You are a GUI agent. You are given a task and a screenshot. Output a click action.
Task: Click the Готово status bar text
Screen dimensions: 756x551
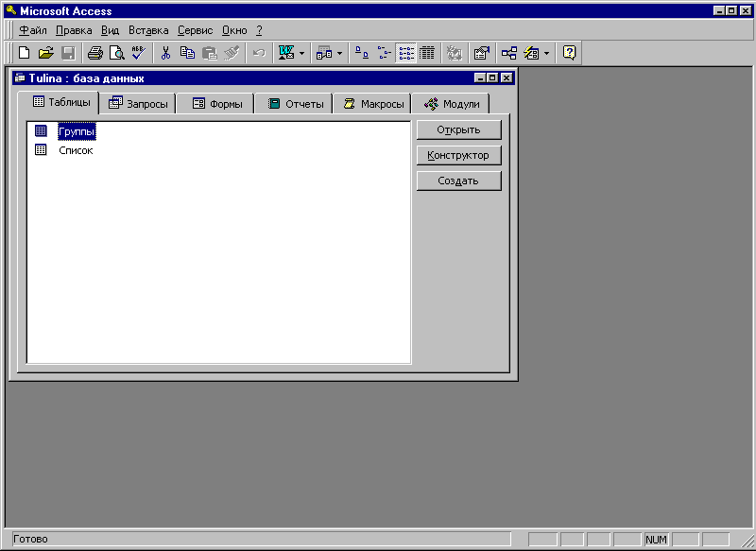[30, 539]
